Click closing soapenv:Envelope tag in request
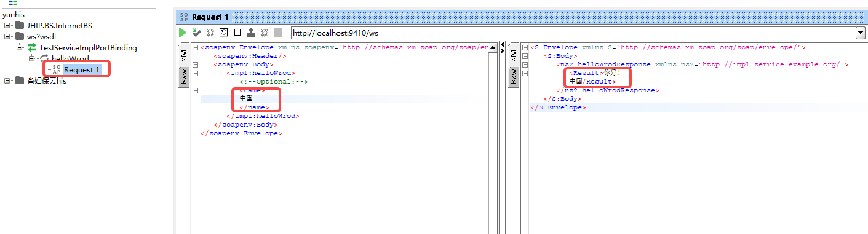Screen dimensions: 868x234 (241, 133)
